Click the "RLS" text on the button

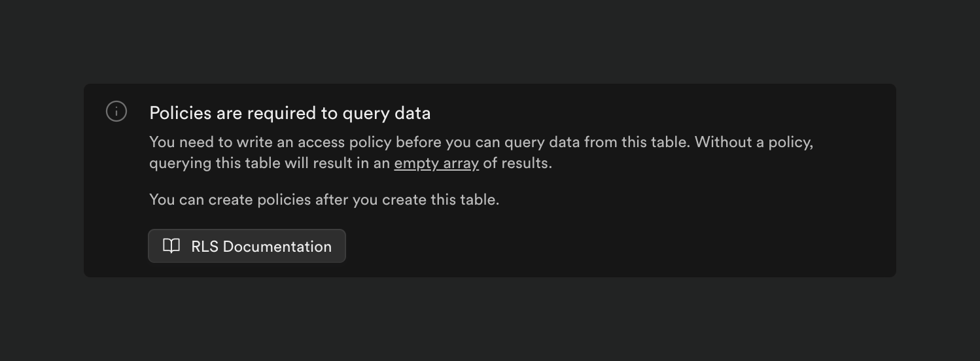(204, 247)
